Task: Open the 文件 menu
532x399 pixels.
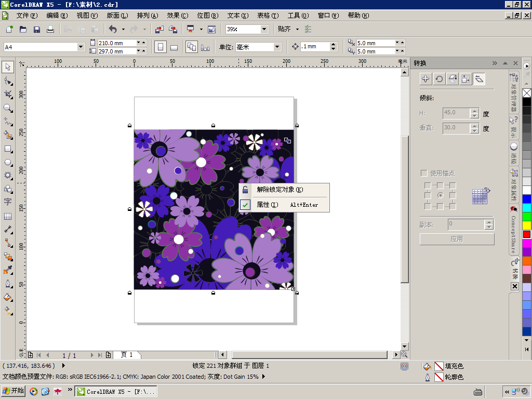Action: tap(27, 16)
